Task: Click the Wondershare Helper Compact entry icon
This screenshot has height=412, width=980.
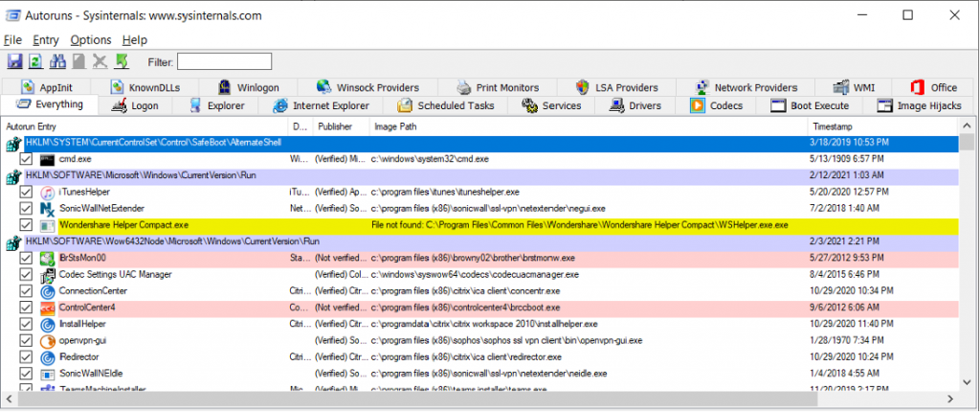Action: click(48, 225)
